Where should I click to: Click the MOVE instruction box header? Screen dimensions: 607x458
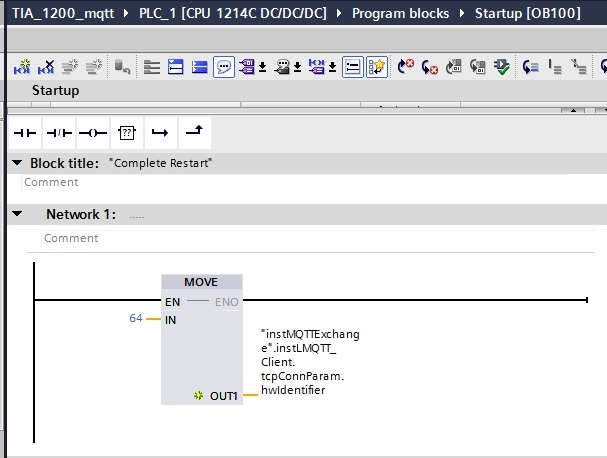pos(202,282)
